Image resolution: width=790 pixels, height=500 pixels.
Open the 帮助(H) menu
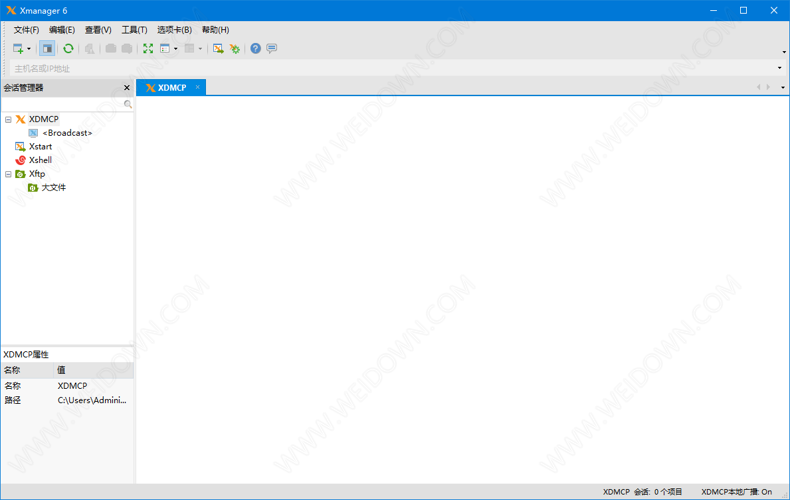point(215,30)
